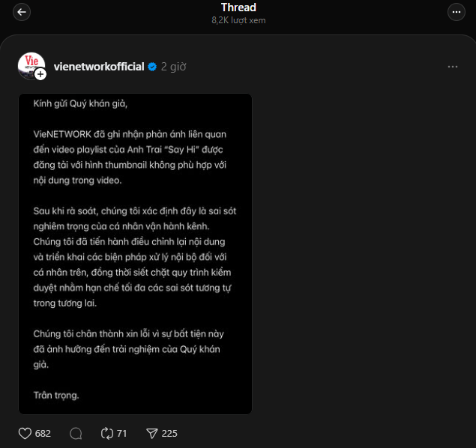476x448 pixels.
Task: Click the 682 likes count
Action: [x=43, y=433]
